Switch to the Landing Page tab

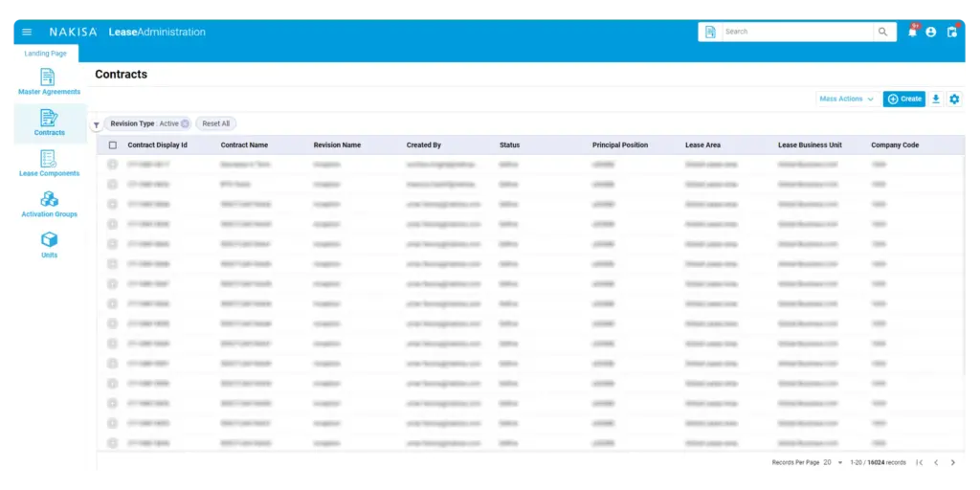46,54
